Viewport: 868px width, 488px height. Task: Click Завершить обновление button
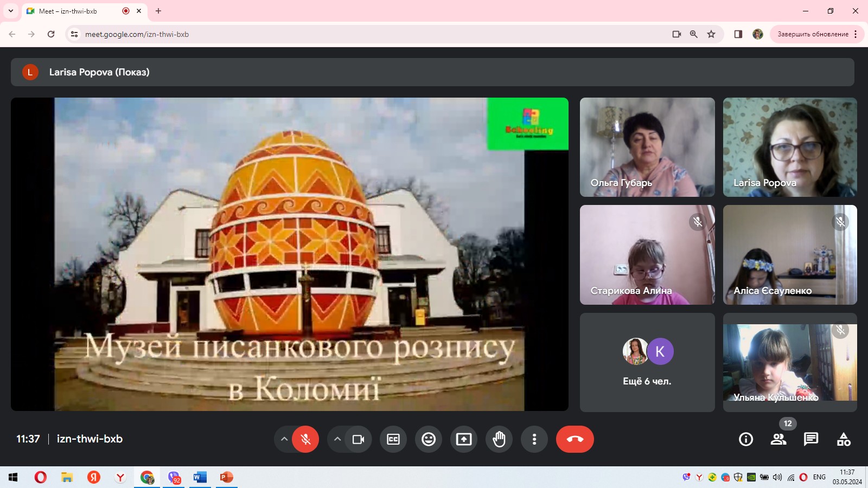pos(813,34)
